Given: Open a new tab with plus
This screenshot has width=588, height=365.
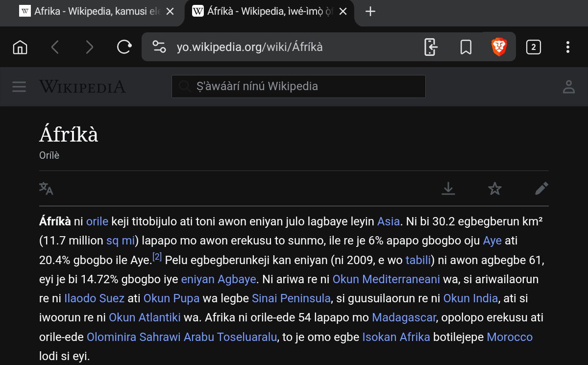Looking at the screenshot, I should click(370, 12).
